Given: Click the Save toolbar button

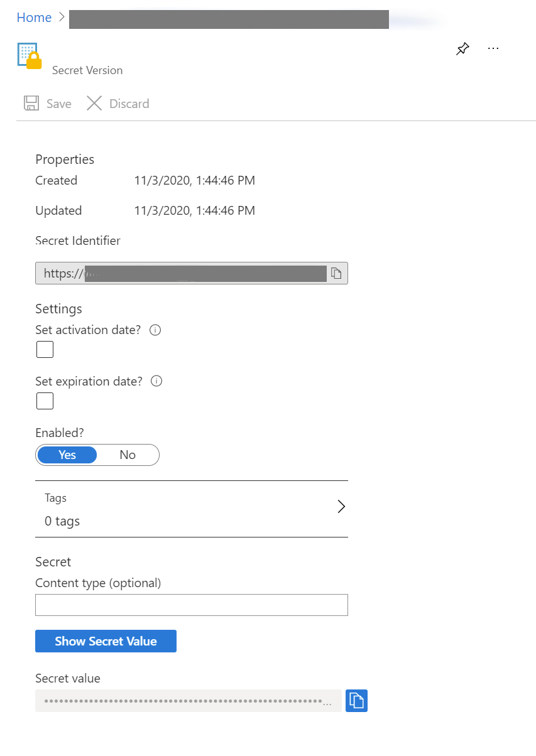Looking at the screenshot, I should pyautogui.click(x=48, y=104).
